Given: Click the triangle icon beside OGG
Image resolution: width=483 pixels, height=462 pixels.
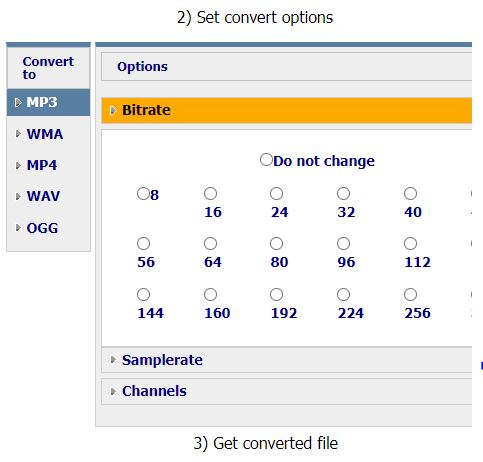Looking at the screenshot, I should click(x=18, y=228).
